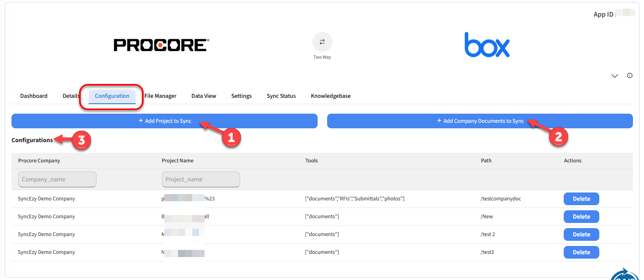Click the Box logo

pos(487,45)
